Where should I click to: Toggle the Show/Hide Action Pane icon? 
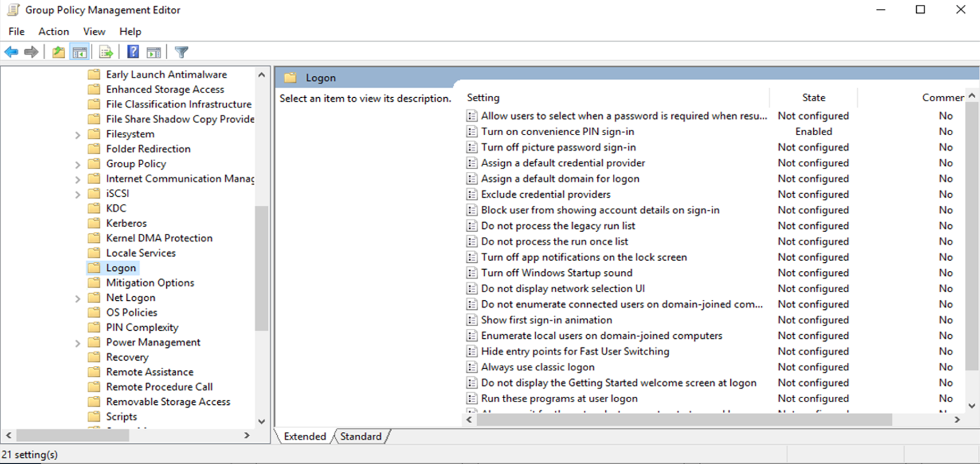tap(153, 52)
